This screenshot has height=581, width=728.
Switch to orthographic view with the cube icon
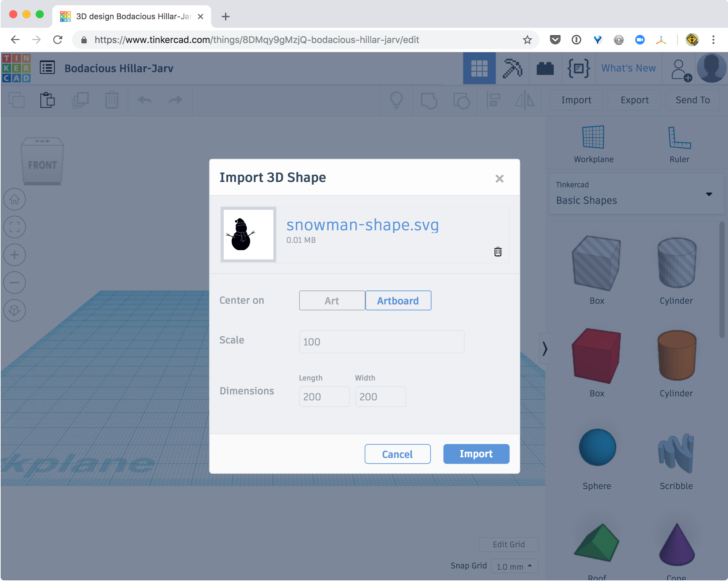click(15, 310)
